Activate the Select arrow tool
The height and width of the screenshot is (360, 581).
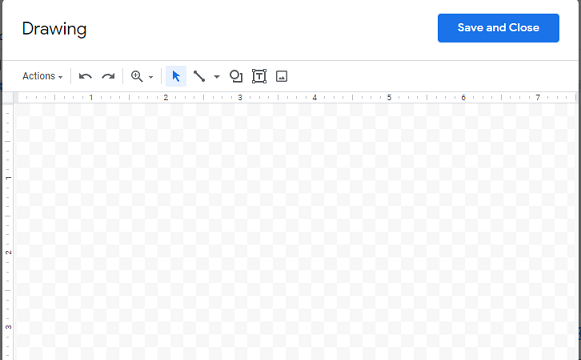click(176, 76)
